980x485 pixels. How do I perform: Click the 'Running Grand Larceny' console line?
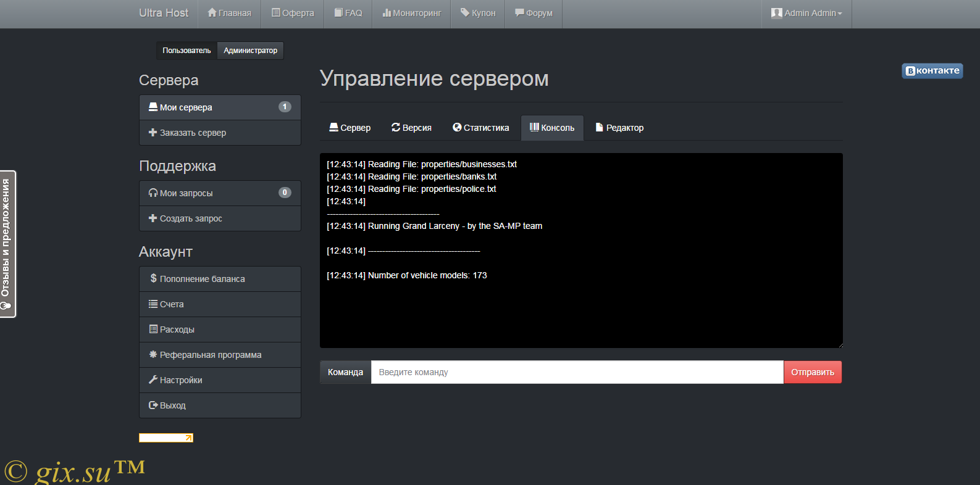435,226
